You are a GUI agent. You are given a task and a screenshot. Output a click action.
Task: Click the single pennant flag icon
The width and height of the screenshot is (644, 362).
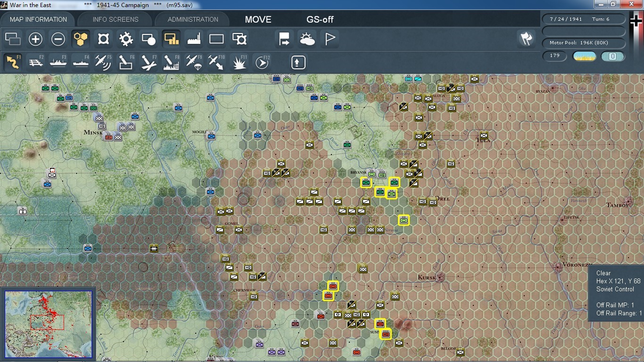pos(330,39)
